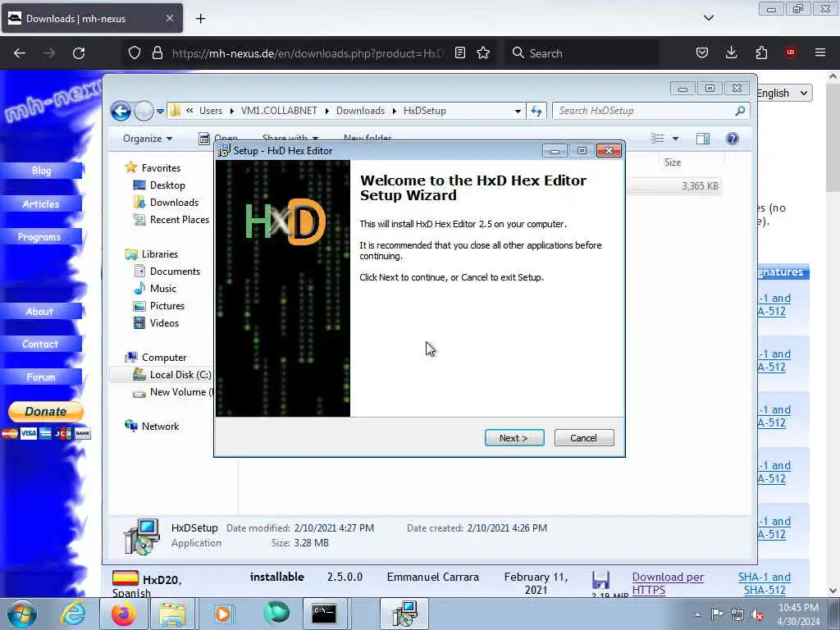The image size is (840, 630).
Task: Open Firefox extensions puzzle icon
Action: click(x=761, y=53)
